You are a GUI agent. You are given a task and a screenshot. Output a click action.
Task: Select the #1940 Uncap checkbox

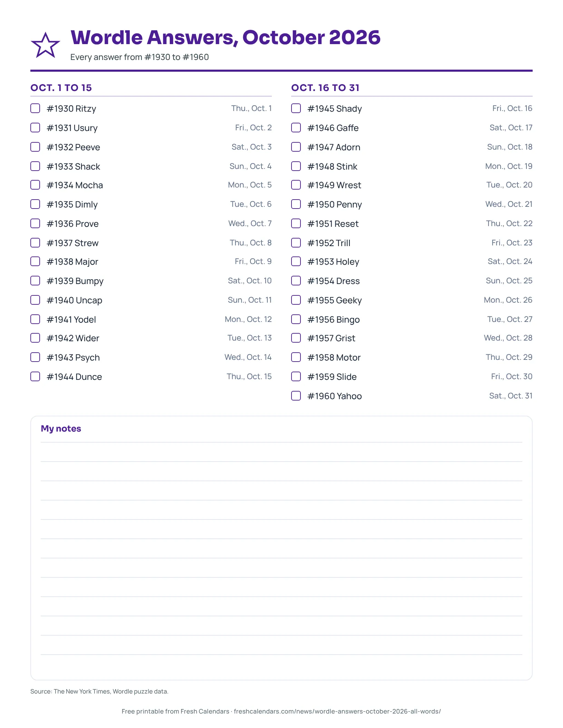(35, 300)
